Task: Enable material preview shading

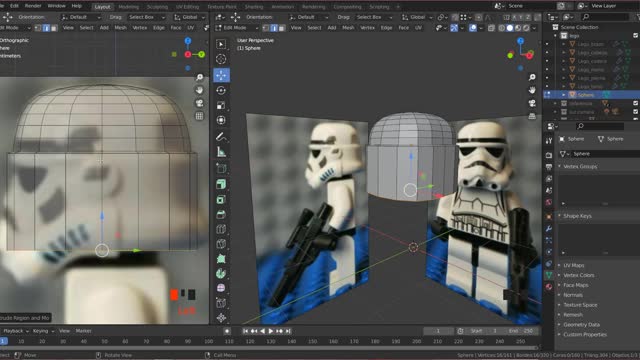Action: 518,28
